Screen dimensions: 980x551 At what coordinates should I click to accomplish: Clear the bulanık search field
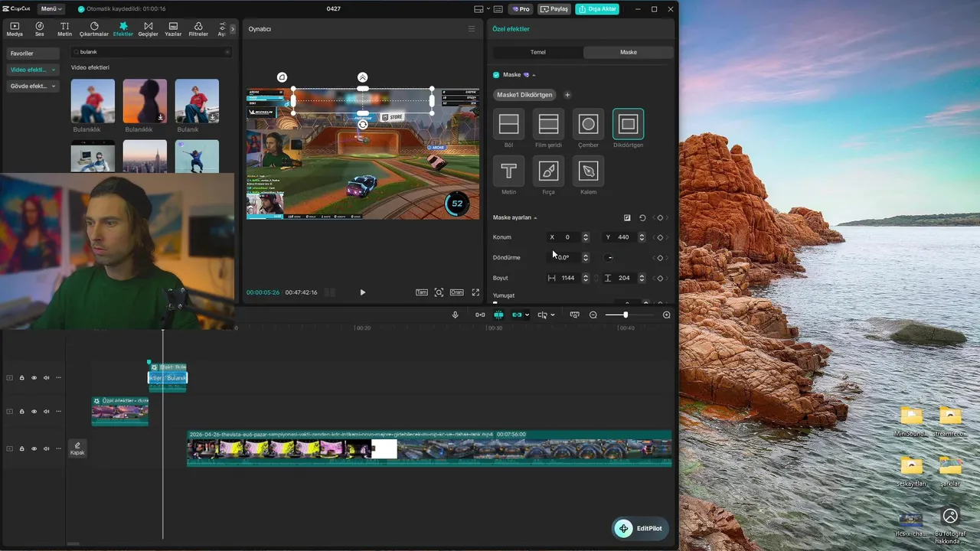pos(227,52)
